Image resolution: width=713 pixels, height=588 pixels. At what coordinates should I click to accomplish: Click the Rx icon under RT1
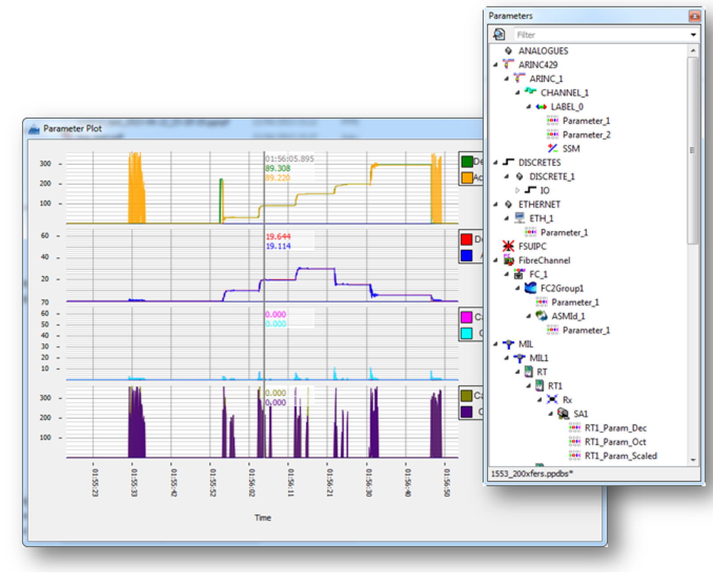click(553, 400)
